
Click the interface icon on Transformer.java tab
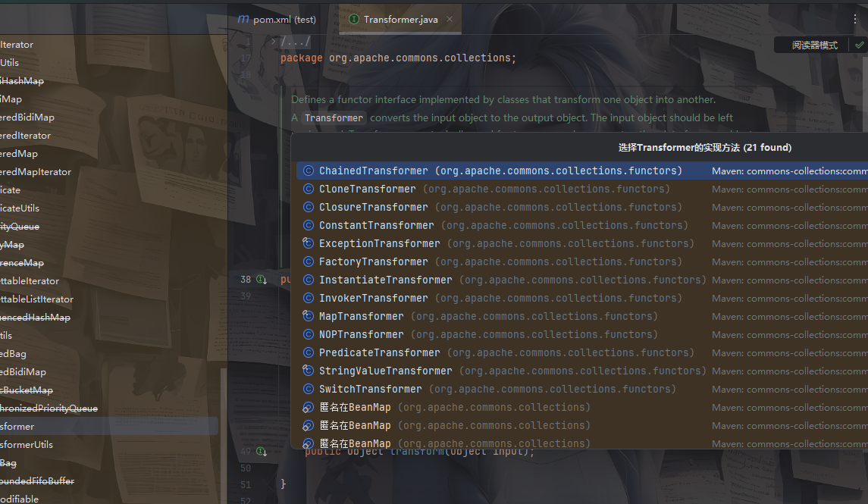point(354,20)
